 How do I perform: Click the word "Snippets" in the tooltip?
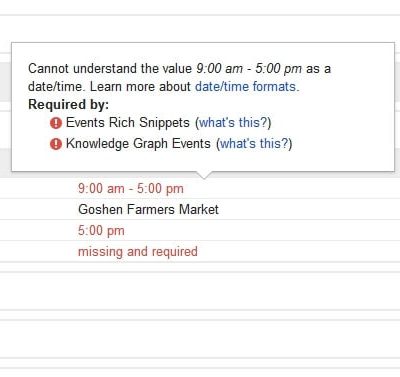coord(164,123)
